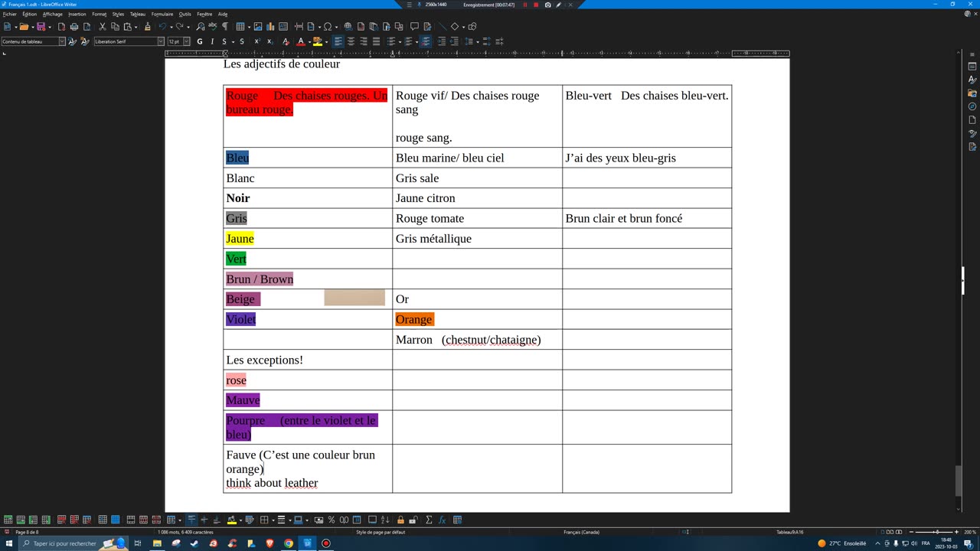
Task: Insert a table using the table icon
Action: 240,27
